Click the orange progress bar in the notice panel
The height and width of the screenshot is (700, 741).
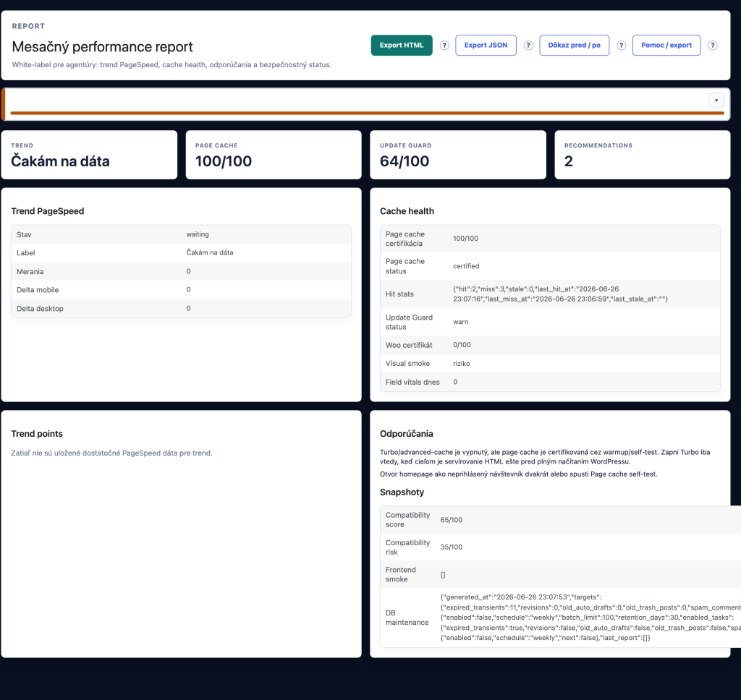click(x=367, y=113)
